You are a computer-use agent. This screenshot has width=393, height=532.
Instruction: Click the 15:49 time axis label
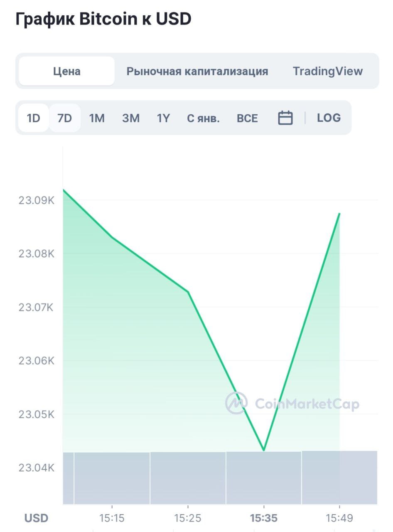pos(340,518)
